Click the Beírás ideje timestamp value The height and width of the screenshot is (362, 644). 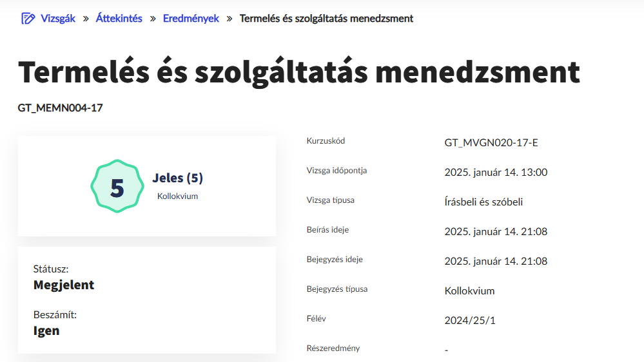[x=496, y=231]
